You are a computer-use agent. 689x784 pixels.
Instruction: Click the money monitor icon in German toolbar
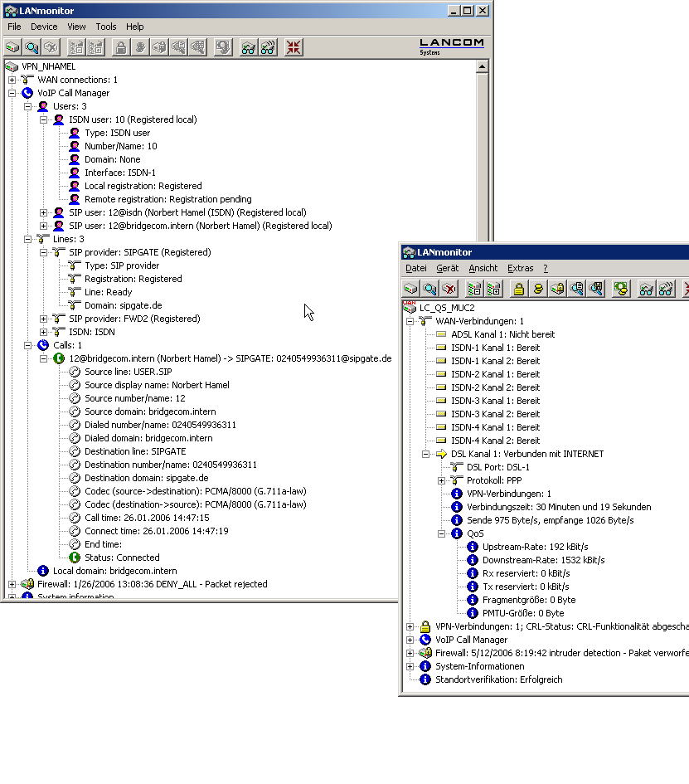[620, 289]
